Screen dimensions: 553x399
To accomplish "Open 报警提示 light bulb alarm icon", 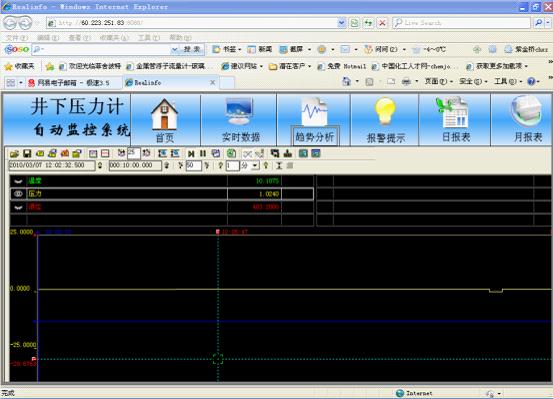I will (x=385, y=119).
